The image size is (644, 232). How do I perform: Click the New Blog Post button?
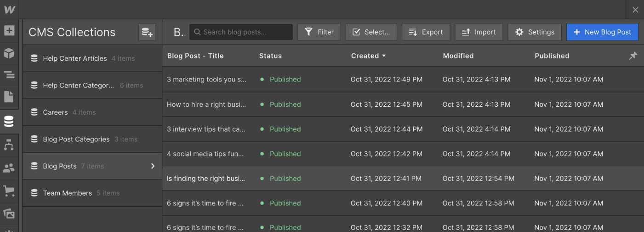[602, 32]
